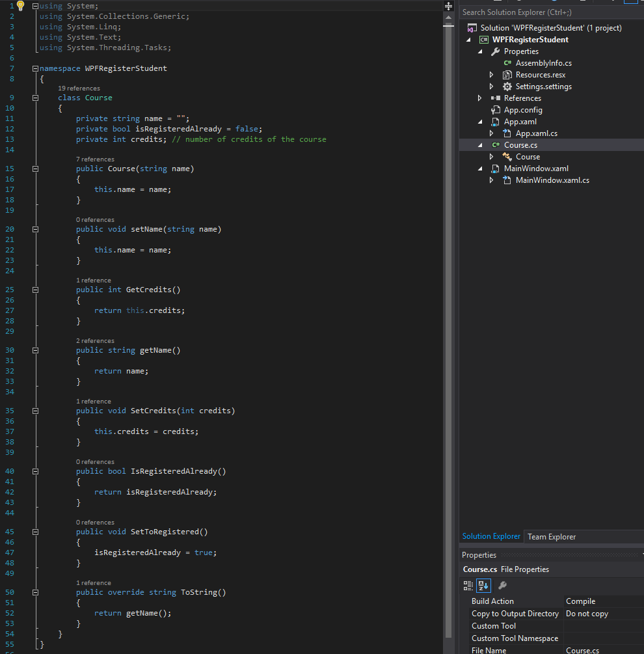Collapse the class Course block
The image size is (644, 654).
click(x=35, y=98)
